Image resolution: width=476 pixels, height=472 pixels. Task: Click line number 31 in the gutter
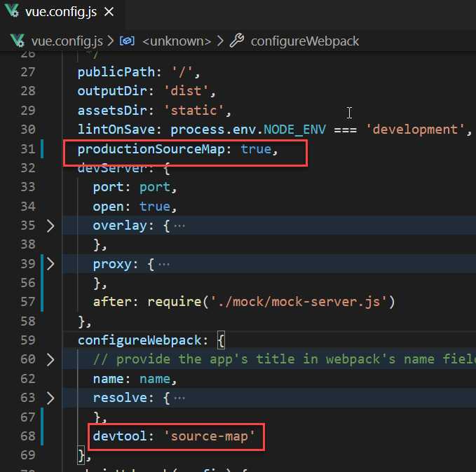[x=28, y=149]
